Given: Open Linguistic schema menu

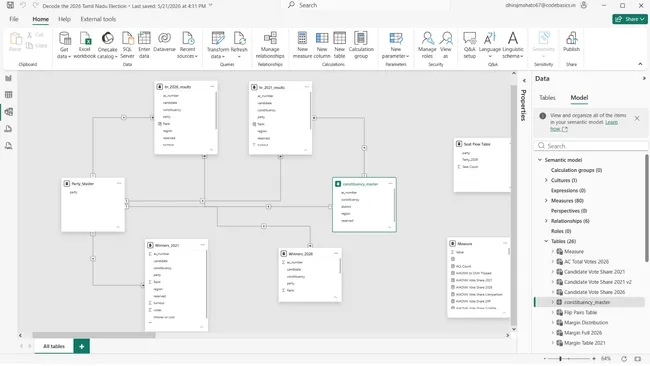Looking at the screenshot, I should (x=513, y=45).
